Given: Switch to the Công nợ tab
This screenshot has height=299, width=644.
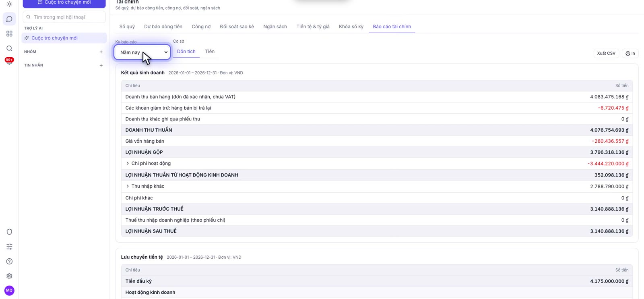Looking at the screenshot, I should [x=201, y=27].
